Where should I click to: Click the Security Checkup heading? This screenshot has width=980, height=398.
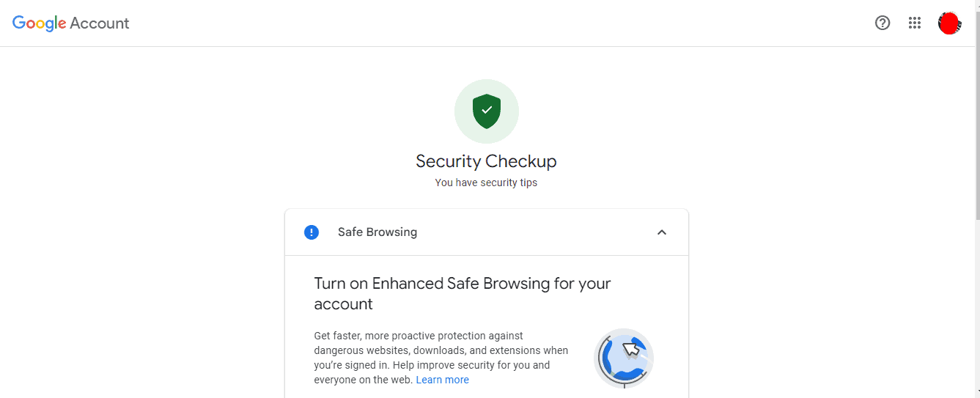tap(487, 161)
